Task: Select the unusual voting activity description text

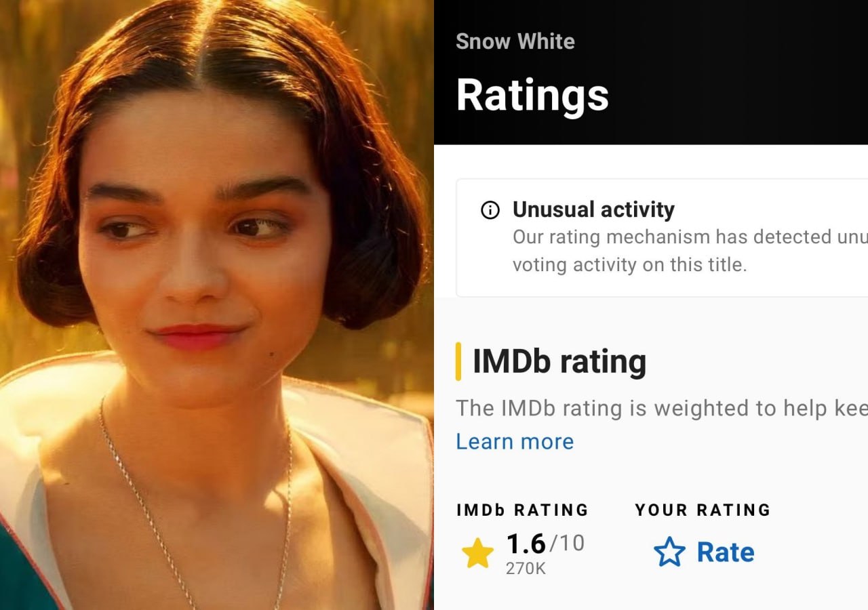Action: tap(690, 251)
